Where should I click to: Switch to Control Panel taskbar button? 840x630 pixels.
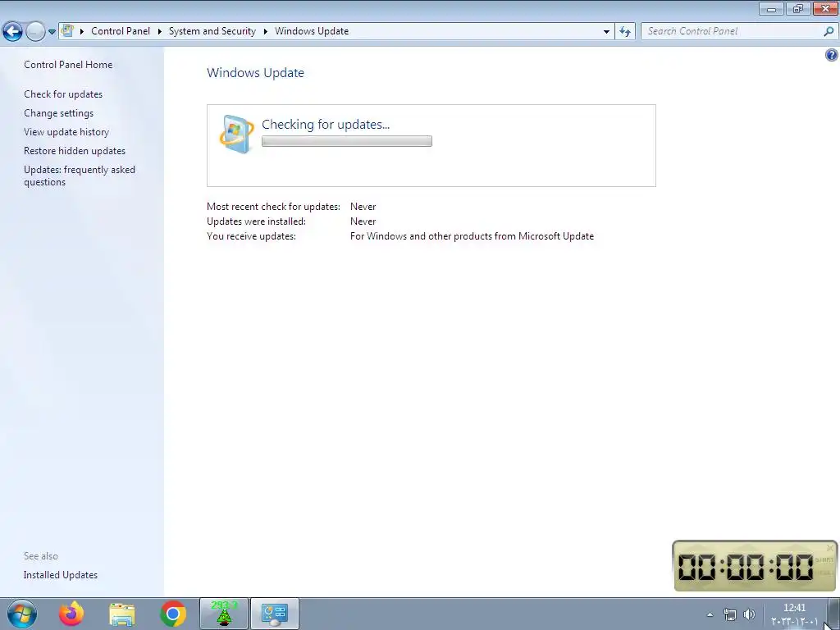click(x=275, y=614)
